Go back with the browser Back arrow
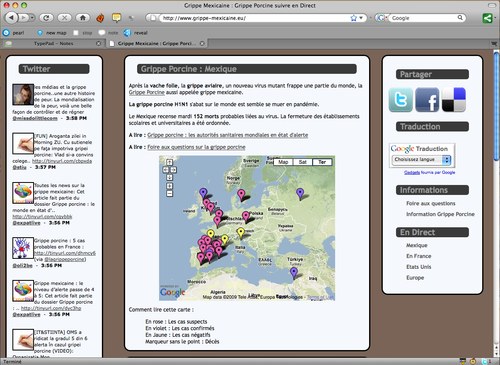 (11, 18)
